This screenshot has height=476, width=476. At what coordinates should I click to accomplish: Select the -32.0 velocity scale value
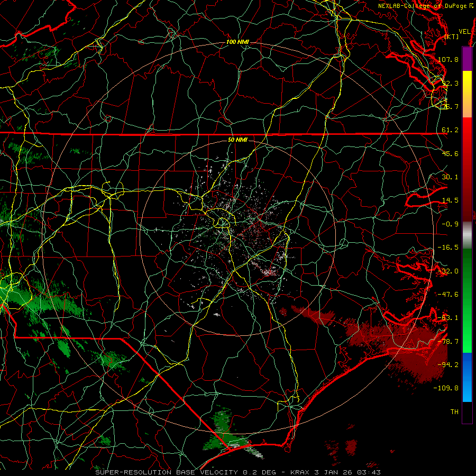(x=448, y=271)
